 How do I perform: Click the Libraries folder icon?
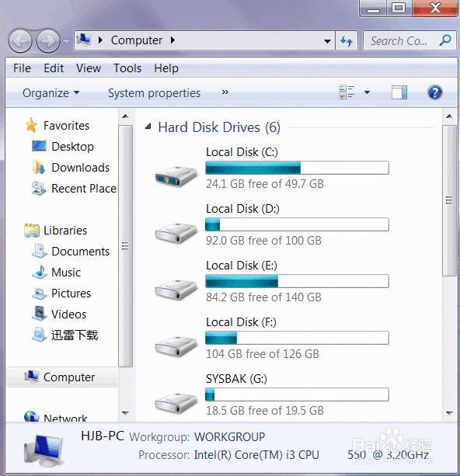tap(32, 231)
